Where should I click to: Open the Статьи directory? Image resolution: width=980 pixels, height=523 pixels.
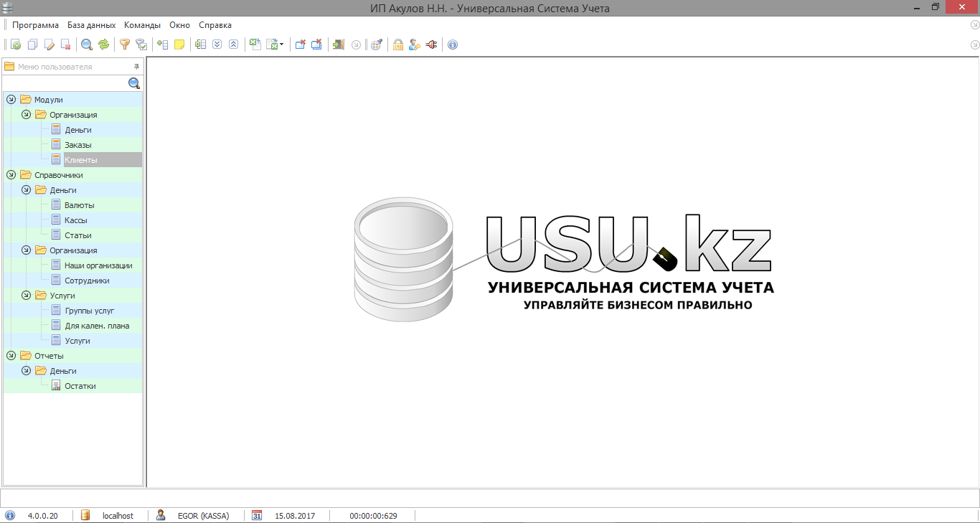[77, 235]
